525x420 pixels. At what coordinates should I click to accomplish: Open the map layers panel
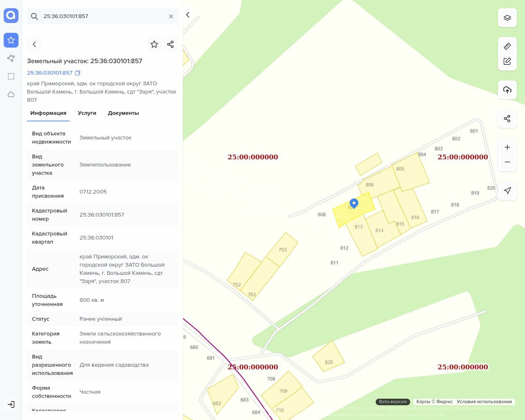click(x=507, y=18)
